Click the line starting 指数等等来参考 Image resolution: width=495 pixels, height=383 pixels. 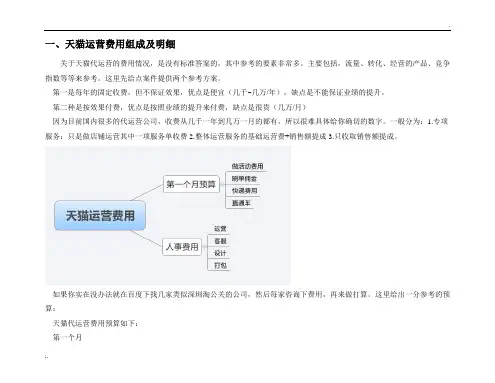(x=133, y=78)
